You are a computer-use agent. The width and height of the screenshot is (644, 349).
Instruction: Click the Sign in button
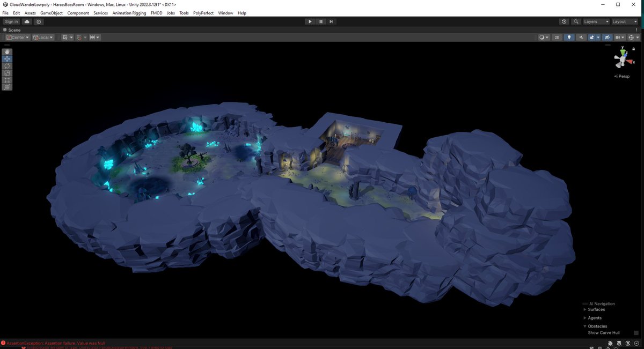pyautogui.click(x=11, y=21)
